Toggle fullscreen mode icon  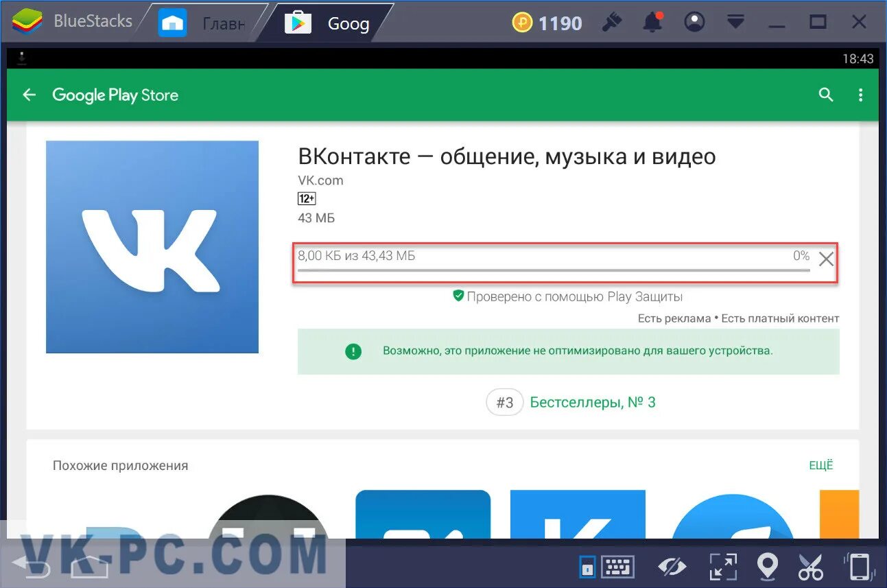(722, 567)
